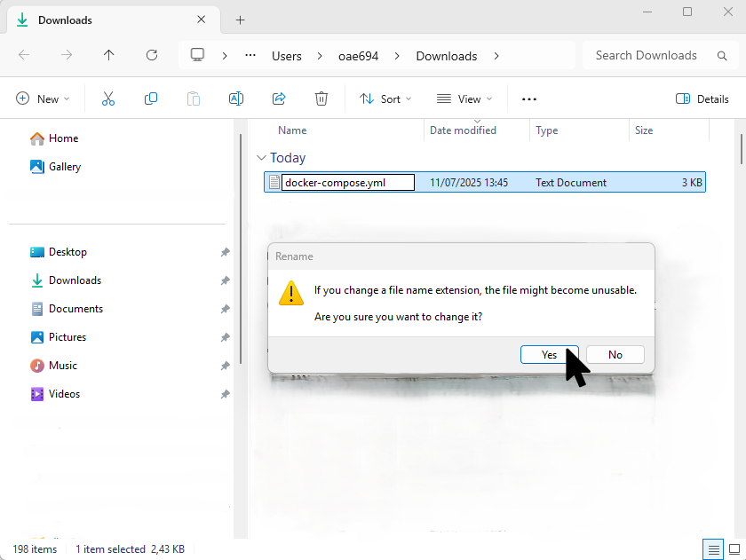Go up one folder level

[109, 56]
